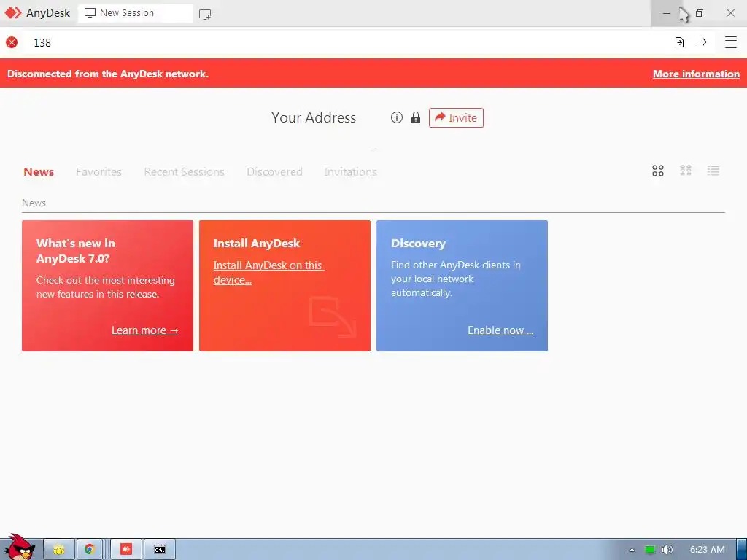
Task: Click the lock icon next to Your Address
Action: coord(416,117)
